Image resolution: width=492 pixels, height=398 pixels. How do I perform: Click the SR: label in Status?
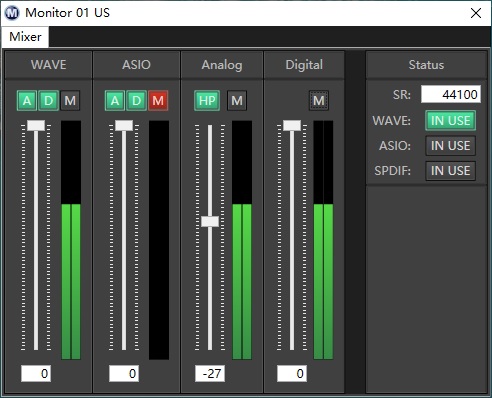402,95
